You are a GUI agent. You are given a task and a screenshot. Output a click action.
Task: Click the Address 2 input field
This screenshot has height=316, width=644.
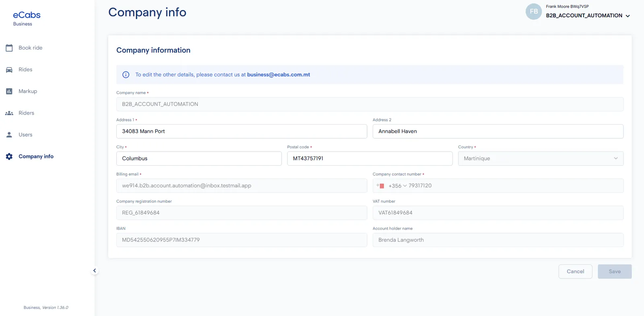pyautogui.click(x=498, y=131)
